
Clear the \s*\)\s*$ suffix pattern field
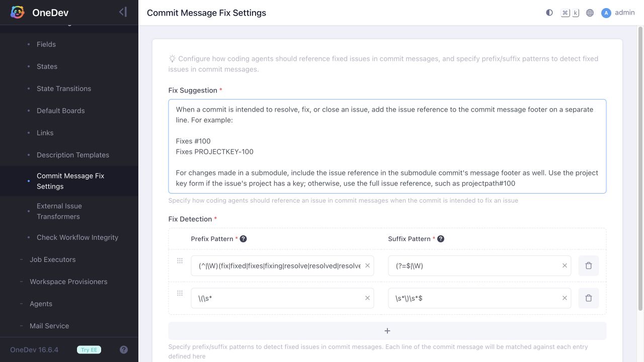coord(565,298)
